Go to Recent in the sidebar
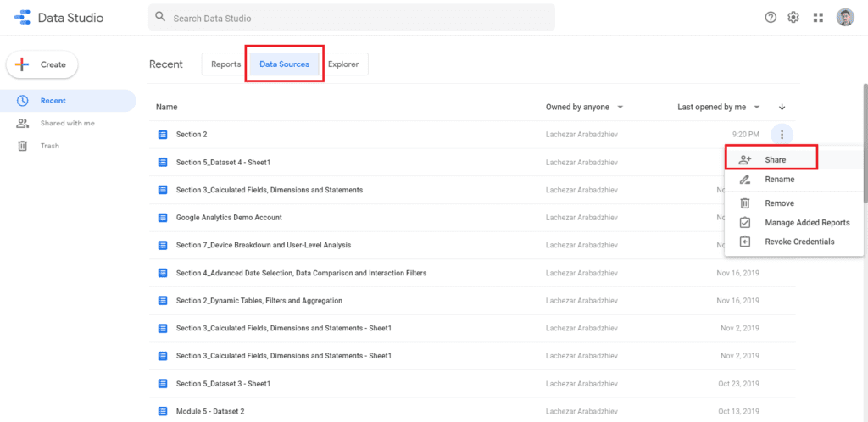This screenshot has height=422, width=868. pos(68,101)
